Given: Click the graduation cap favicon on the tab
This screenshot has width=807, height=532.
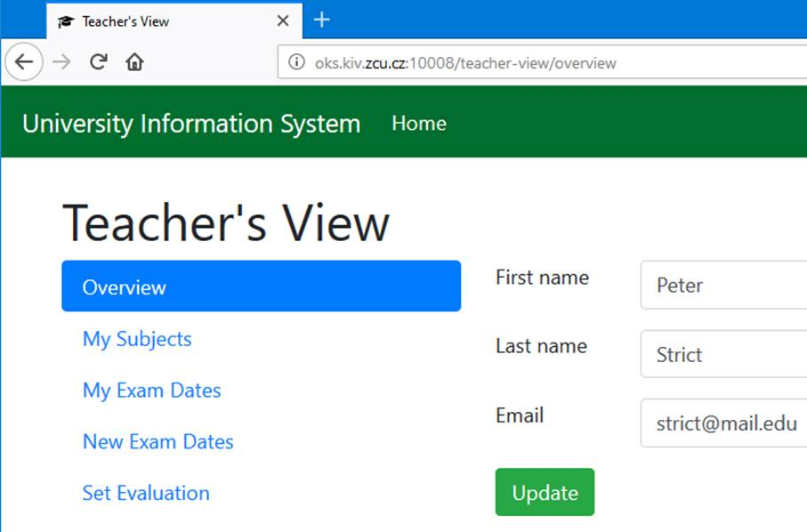Looking at the screenshot, I should click(66, 21).
